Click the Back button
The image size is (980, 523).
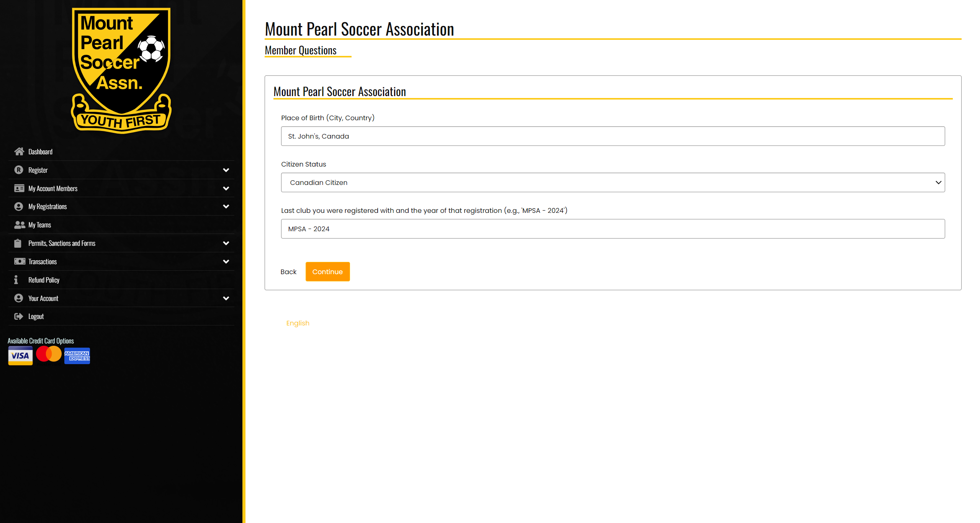tap(288, 272)
